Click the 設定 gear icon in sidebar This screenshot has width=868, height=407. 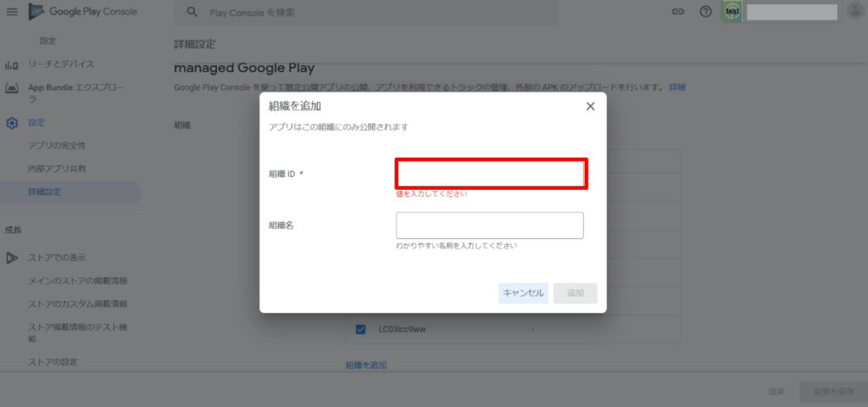(x=12, y=123)
